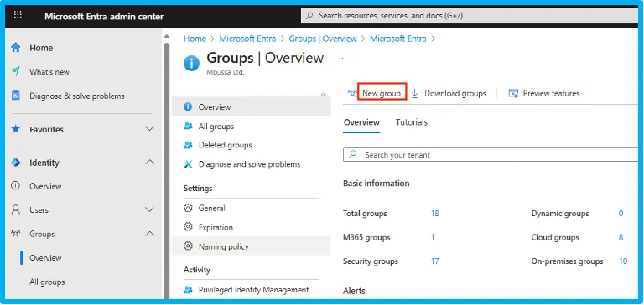Click the Home house icon in sidebar
644x305 pixels.
pyautogui.click(x=16, y=48)
